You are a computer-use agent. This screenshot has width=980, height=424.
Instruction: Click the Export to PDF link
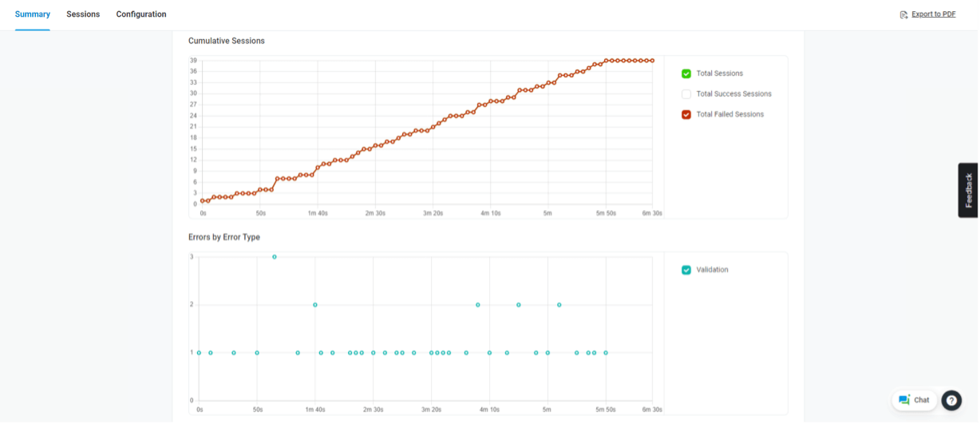[933, 14]
